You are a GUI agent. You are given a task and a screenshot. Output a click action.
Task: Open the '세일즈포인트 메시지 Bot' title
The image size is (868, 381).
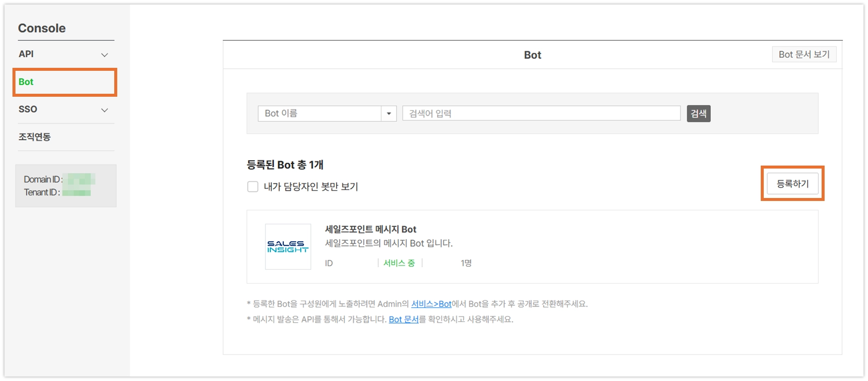[371, 229]
